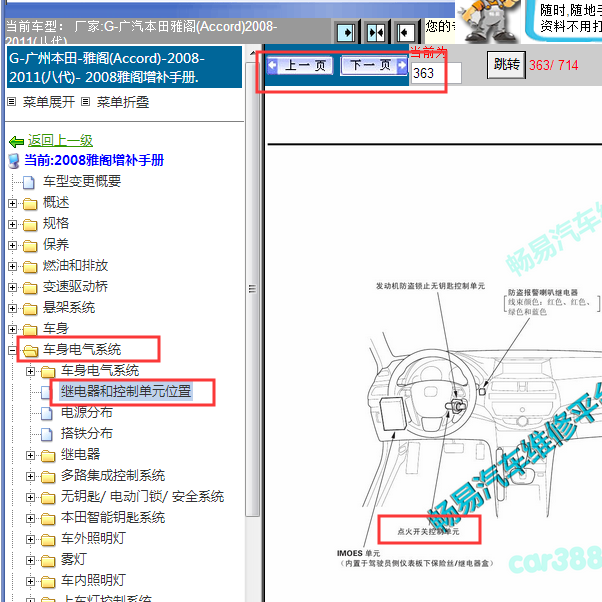Select the 继电器和控制单元位置 page
This screenshot has width=602, height=602.
pyautogui.click(x=126, y=391)
